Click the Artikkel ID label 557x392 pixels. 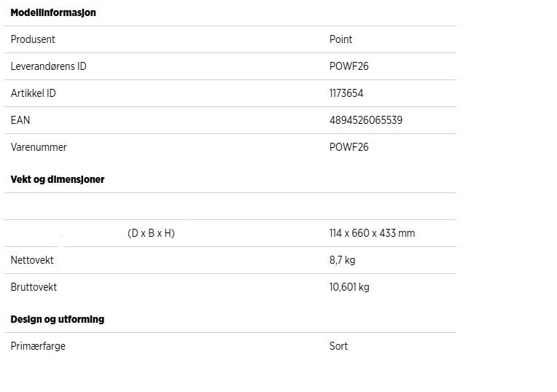pos(33,93)
